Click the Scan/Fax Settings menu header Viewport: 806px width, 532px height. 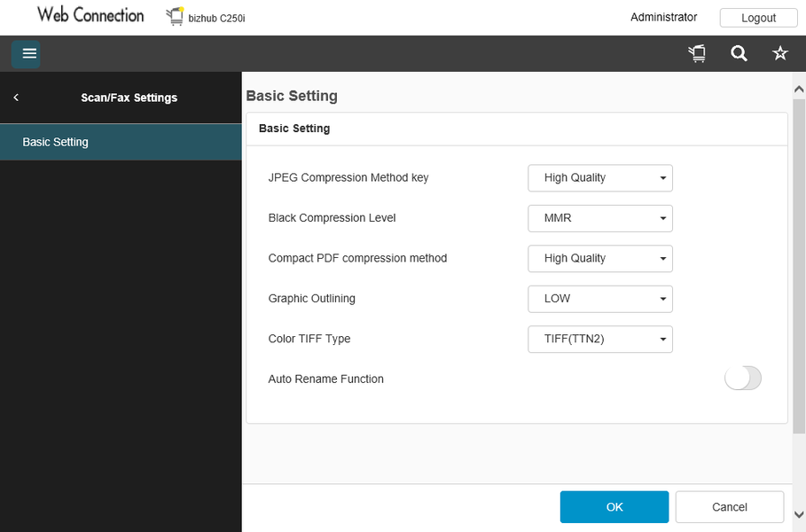point(129,98)
